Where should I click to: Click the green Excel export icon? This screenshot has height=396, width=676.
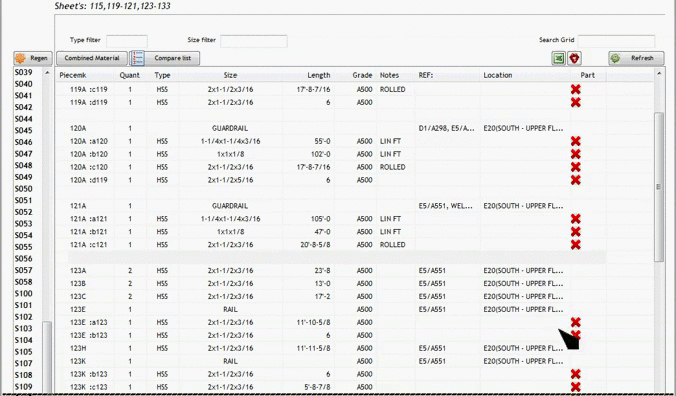[559, 58]
